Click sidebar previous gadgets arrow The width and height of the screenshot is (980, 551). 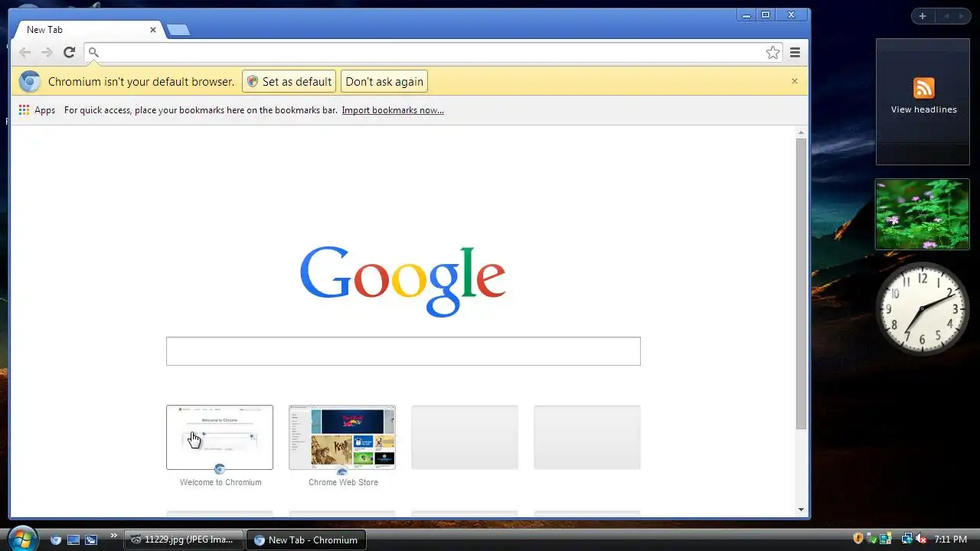point(946,16)
